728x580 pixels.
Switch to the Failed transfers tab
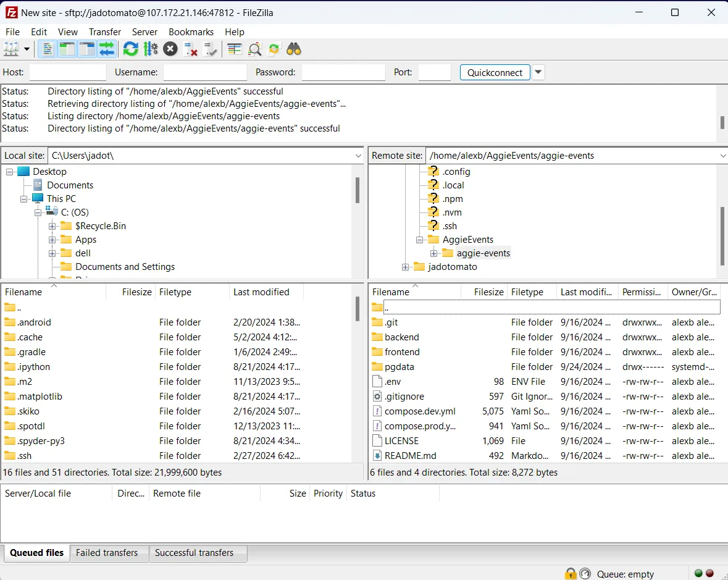[109, 553]
